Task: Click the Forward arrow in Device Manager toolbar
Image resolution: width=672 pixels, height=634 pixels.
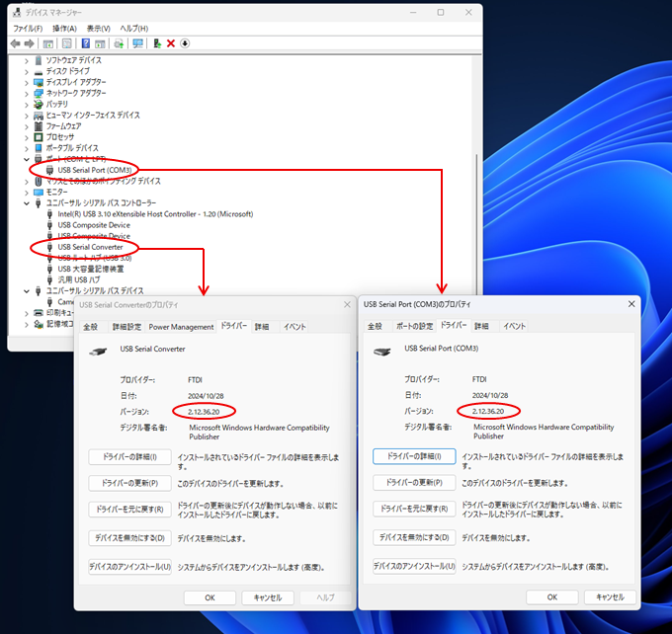Action: click(29, 43)
